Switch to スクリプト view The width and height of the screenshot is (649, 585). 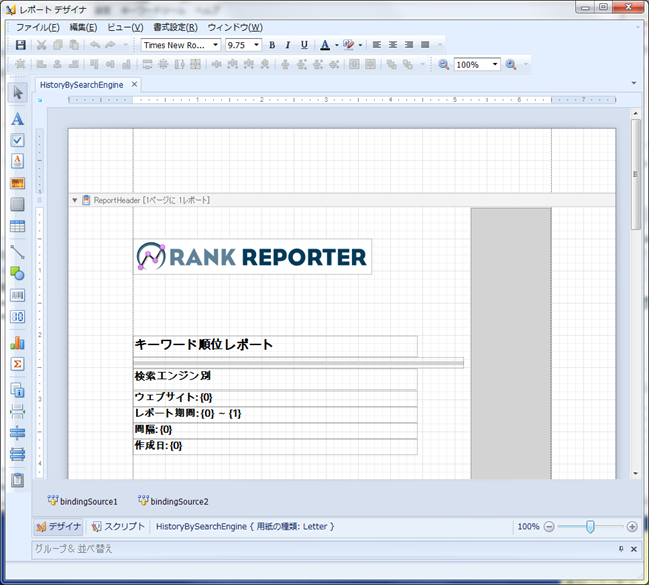(x=118, y=527)
